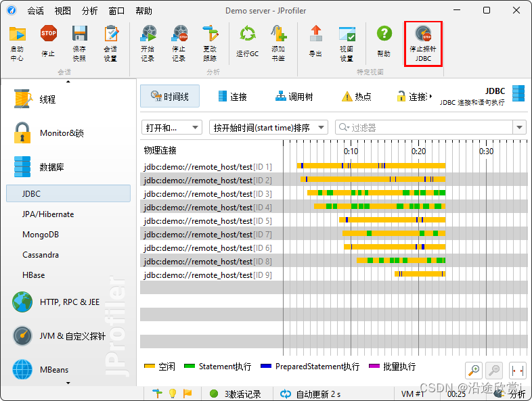Open the 窗口 menu
Screen dimensions: 532x401
point(116,11)
